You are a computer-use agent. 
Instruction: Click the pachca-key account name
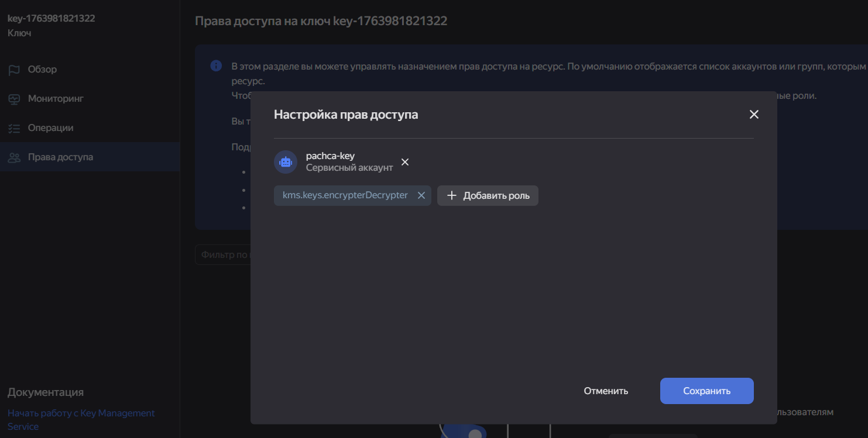(x=330, y=156)
